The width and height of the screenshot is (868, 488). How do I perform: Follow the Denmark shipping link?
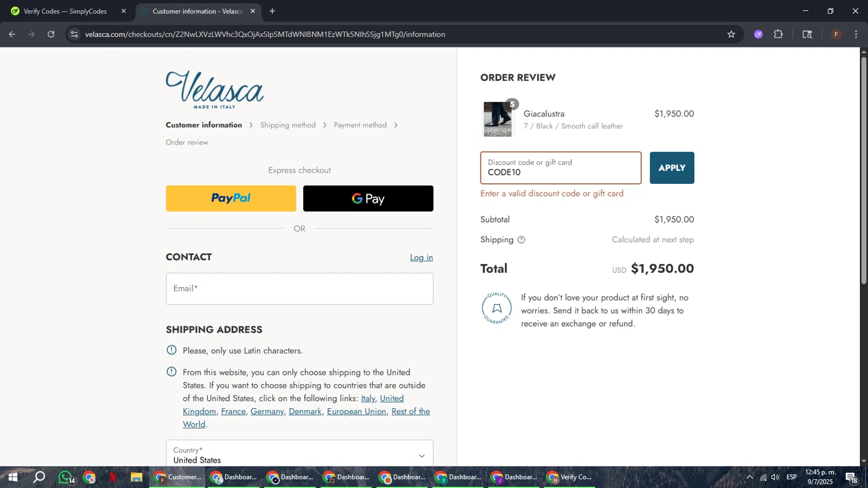click(x=305, y=411)
